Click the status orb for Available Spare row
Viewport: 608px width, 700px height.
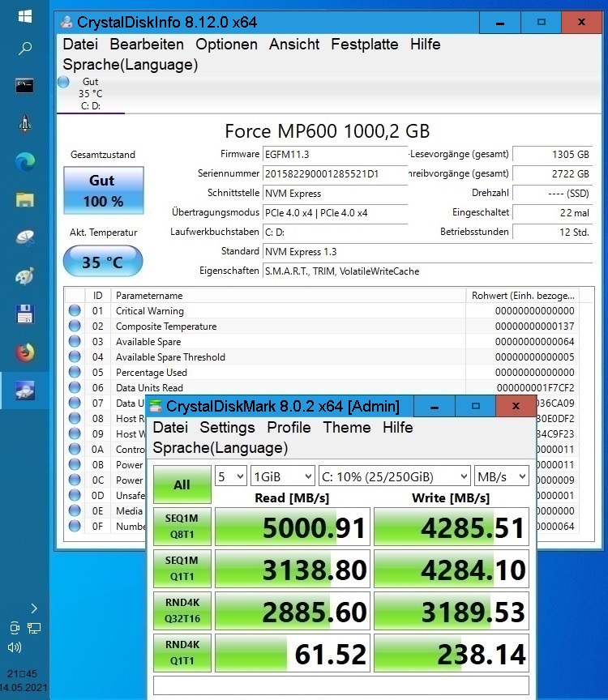click(75, 341)
